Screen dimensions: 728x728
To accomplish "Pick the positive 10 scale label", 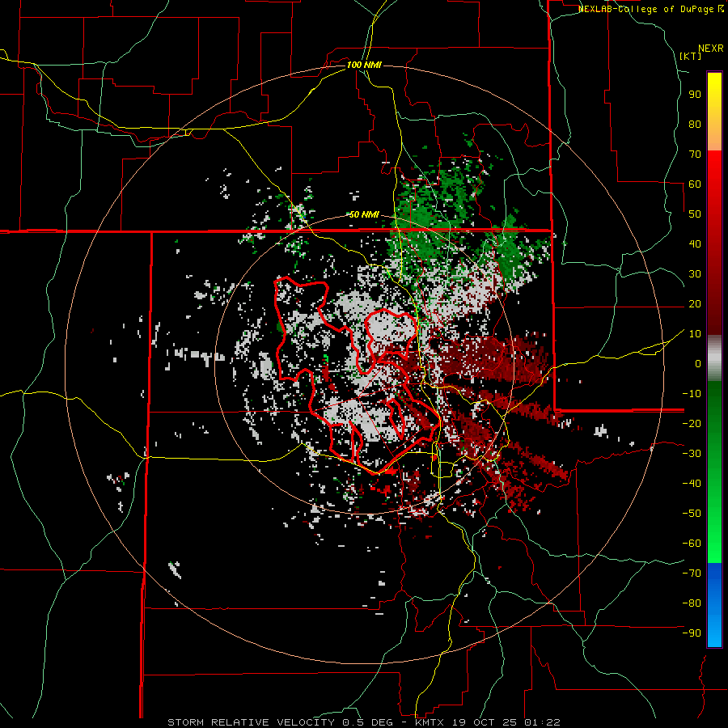I will (x=695, y=334).
